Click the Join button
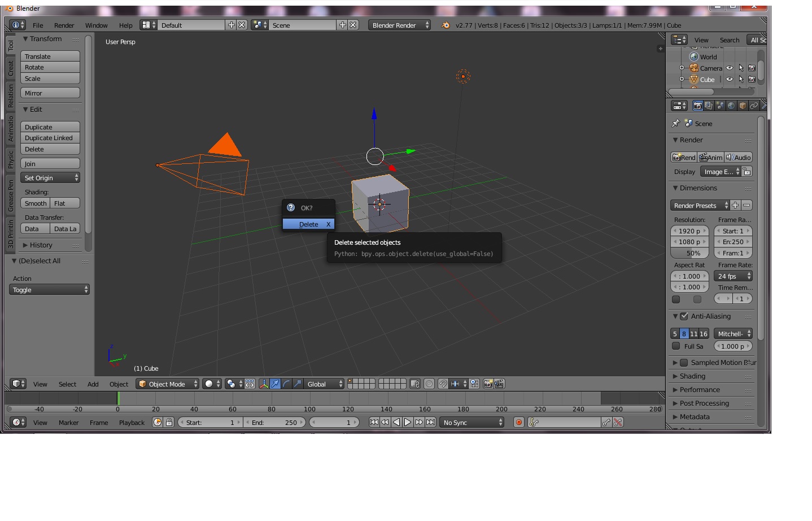This screenshot has height=521, width=812. tap(50, 164)
